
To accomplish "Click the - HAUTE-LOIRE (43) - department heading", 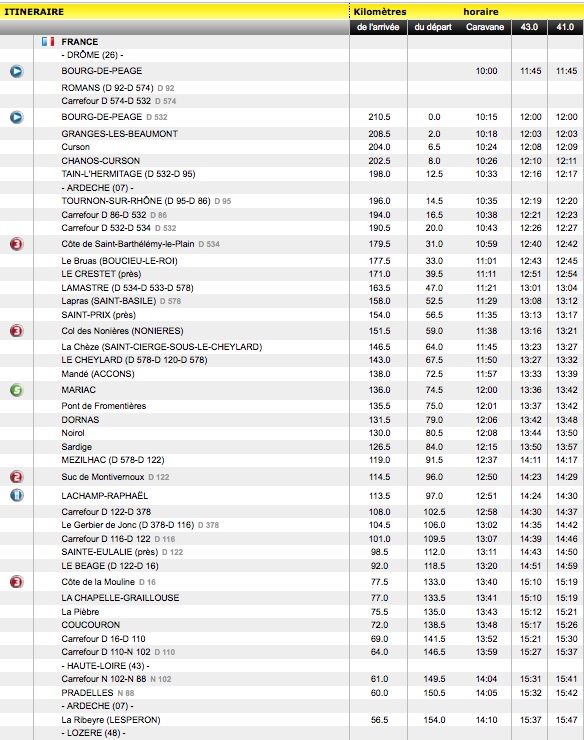I will click(105, 666).
